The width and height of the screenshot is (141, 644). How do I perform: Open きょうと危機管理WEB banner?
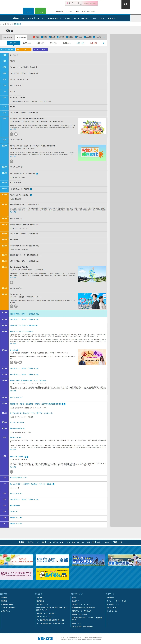point(16,574)
